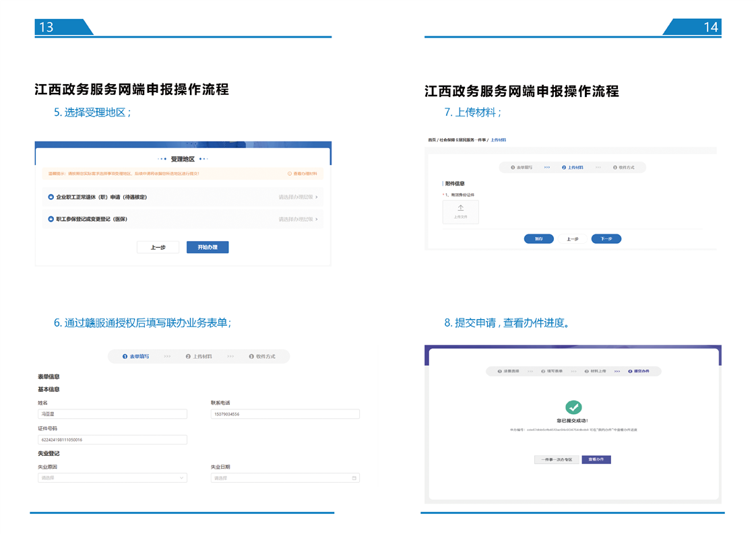The image size is (756, 534).
Task: Click the 联系电话 input field
Action: pos(285,414)
